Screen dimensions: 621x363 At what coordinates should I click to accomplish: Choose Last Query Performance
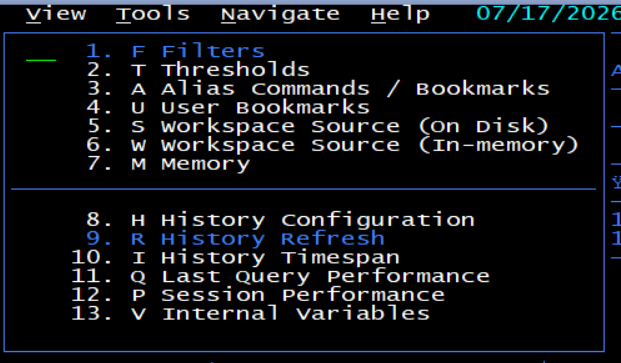pyautogui.click(x=280, y=276)
